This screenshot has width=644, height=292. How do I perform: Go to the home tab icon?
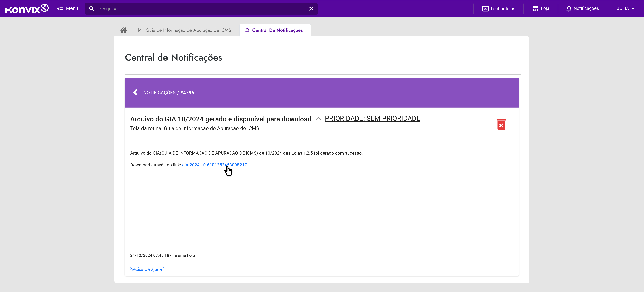pos(124,30)
